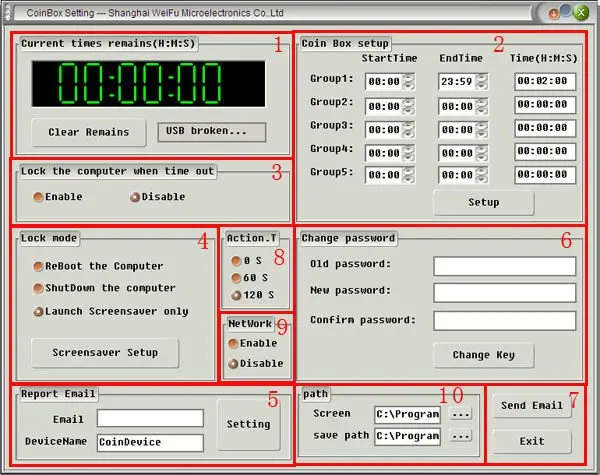Browse for Screen path with ellipsis button
Image resolution: width=600 pixels, height=475 pixels.
461,414
